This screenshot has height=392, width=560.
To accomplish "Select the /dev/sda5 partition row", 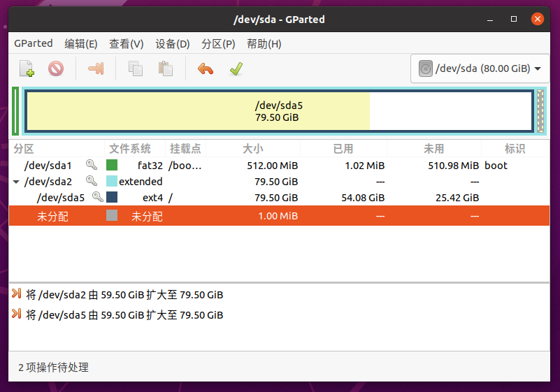I will tap(279, 198).
